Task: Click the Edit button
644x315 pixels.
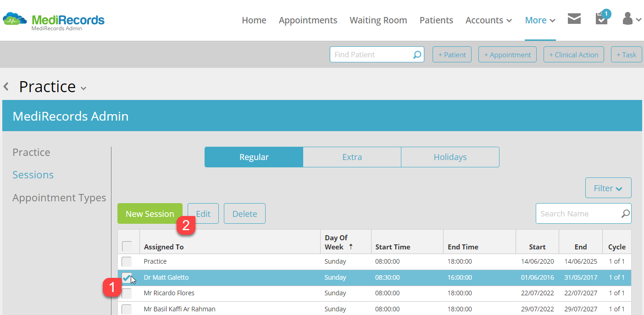Action: [203, 214]
